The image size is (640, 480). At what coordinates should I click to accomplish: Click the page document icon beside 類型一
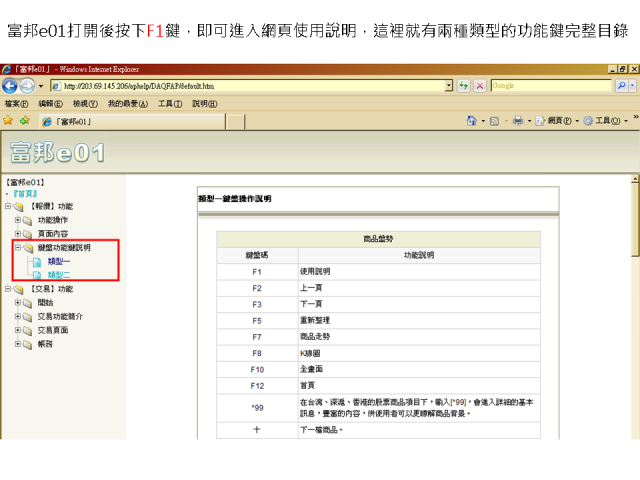point(37,262)
